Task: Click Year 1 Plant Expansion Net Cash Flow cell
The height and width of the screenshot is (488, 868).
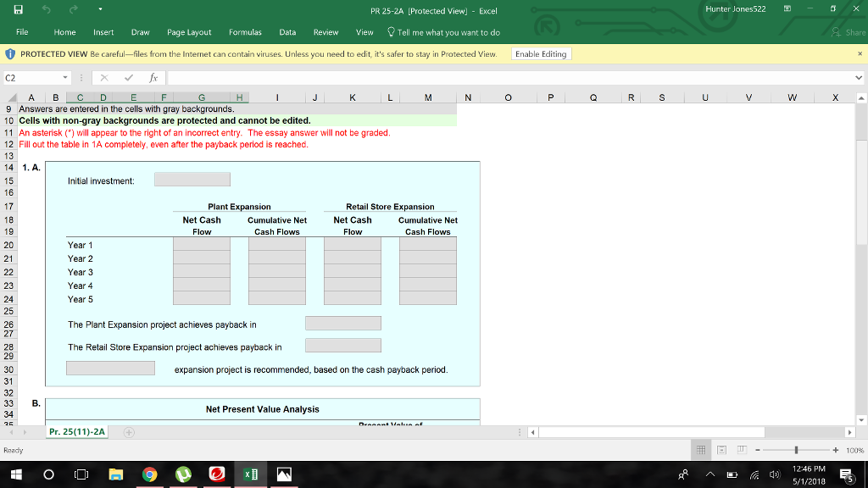Action: point(202,244)
